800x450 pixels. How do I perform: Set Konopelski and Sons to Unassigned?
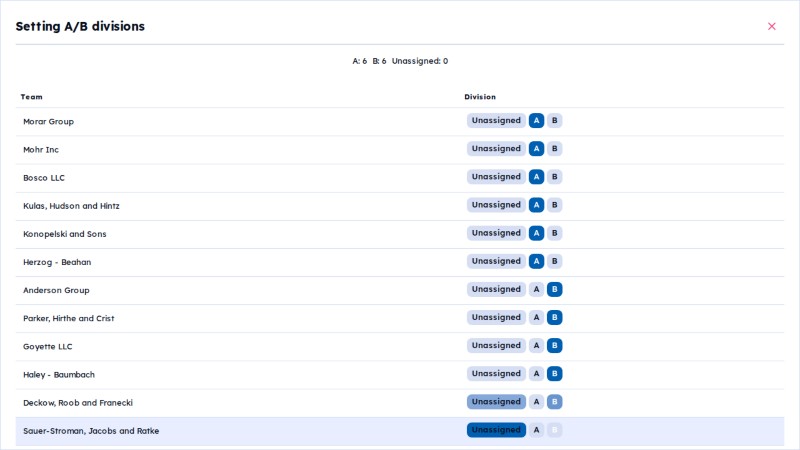496,233
